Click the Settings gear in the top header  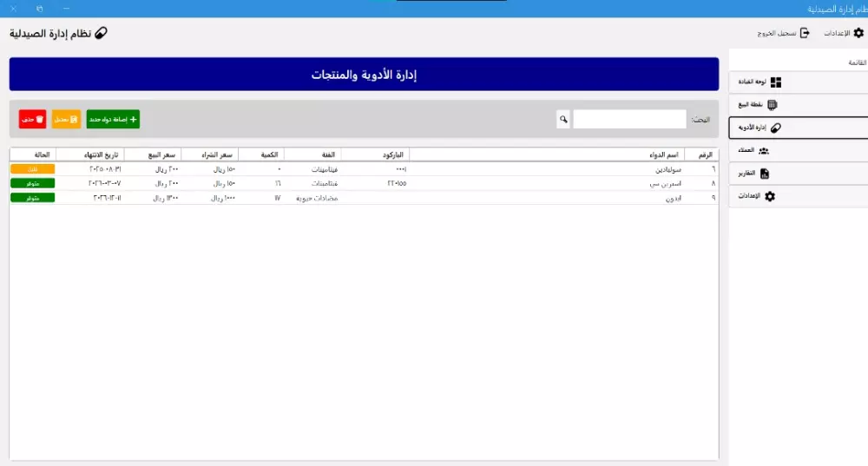coord(858,33)
